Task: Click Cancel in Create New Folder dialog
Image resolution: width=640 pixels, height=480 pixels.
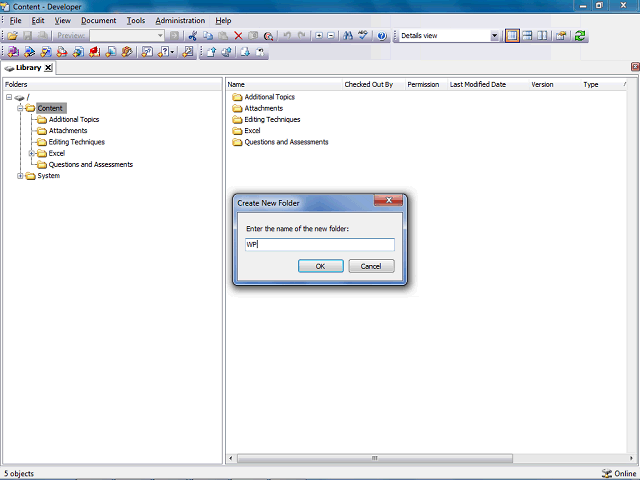Action: pos(371,266)
